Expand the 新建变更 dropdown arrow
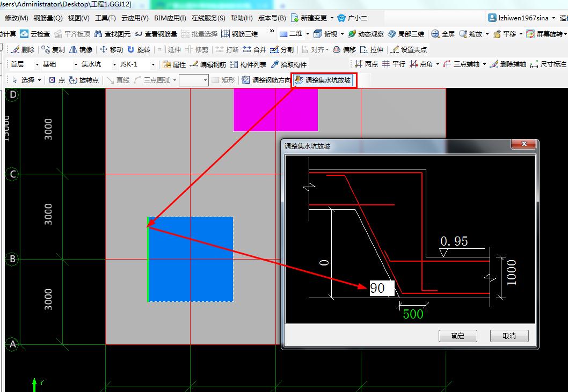The image size is (568, 392). coord(332,18)
